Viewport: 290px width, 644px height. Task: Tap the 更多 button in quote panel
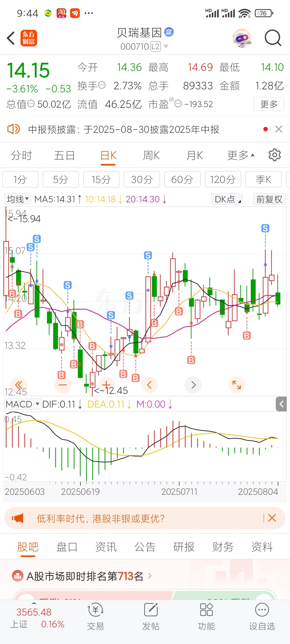coord(269,104)
